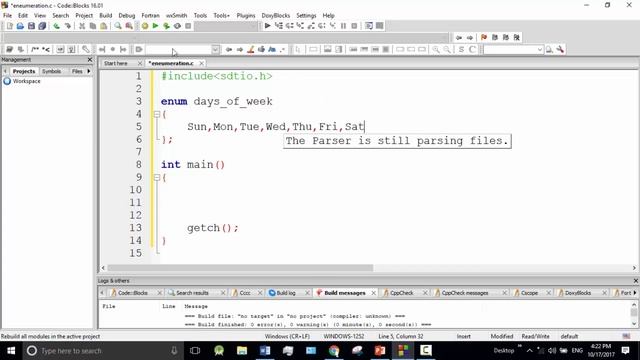Highlight occurrences with the marker pen icon
The height and width of the screenshot is (360, 640).
tap(251, 49)
